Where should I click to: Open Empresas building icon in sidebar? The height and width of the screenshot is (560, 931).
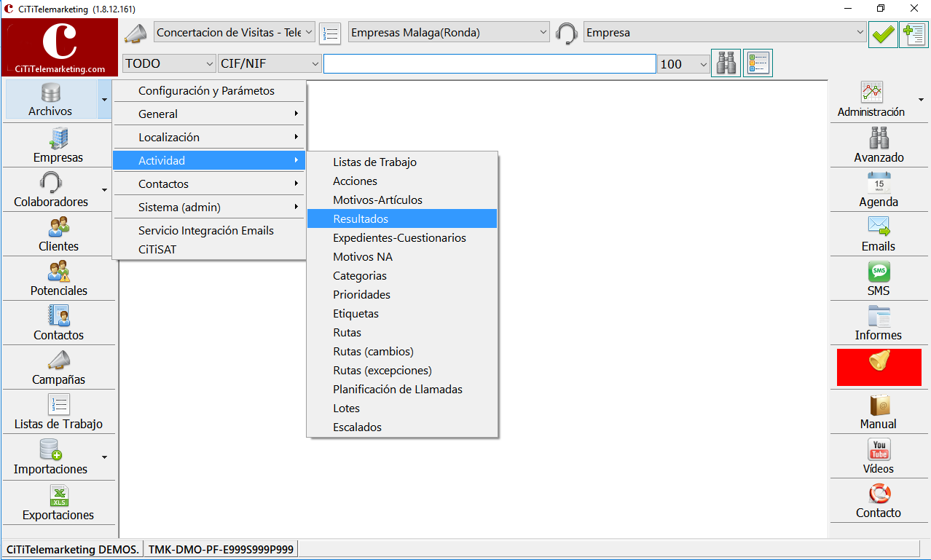point(58,137)
